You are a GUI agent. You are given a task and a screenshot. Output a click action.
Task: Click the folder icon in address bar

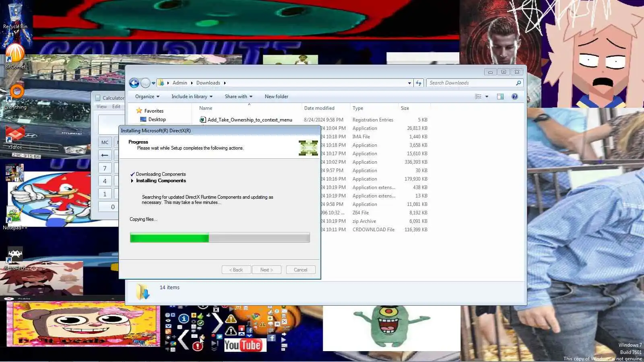[161, 83]
